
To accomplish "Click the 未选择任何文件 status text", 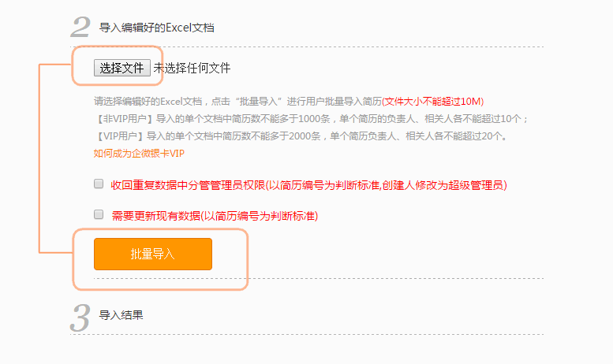I will [192, 68].
